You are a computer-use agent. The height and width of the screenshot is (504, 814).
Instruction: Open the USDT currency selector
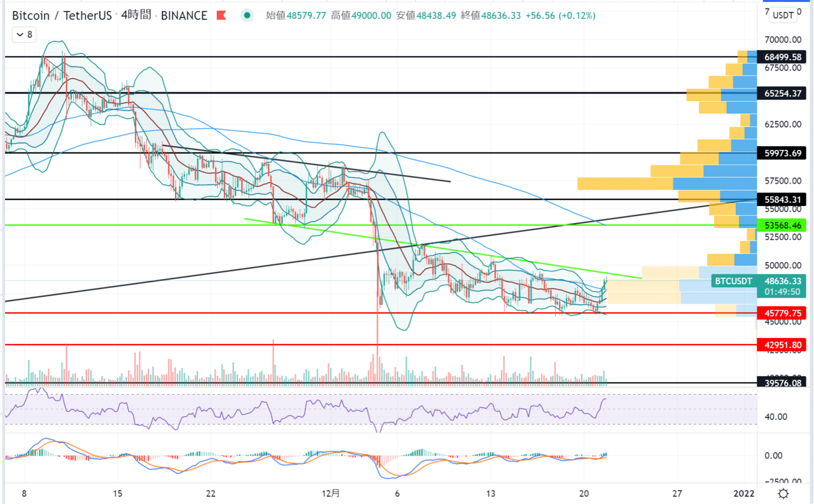tap(782, 15)
